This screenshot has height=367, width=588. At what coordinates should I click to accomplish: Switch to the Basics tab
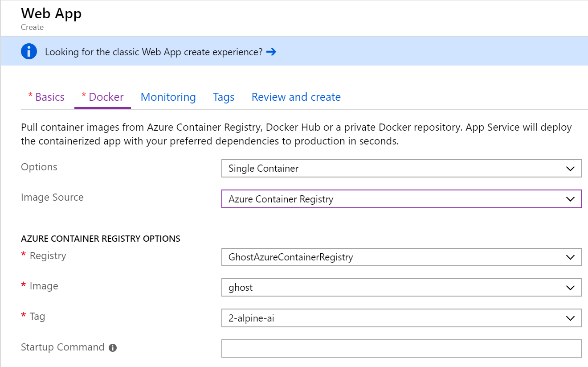coord(46,97)
